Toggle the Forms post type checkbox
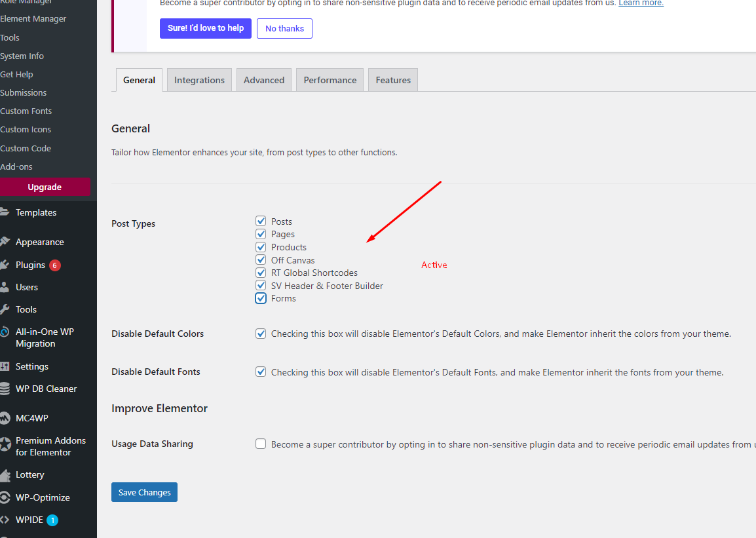756x538 pixels. [261, 298]
